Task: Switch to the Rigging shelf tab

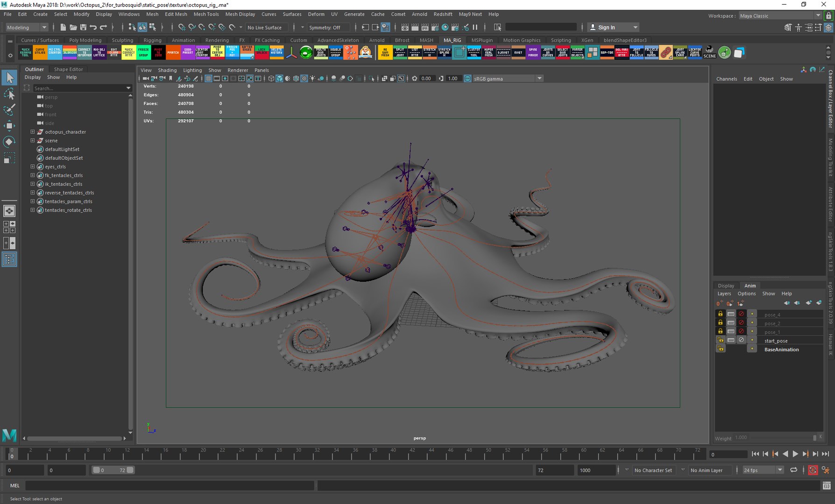Action: [152, 40]
